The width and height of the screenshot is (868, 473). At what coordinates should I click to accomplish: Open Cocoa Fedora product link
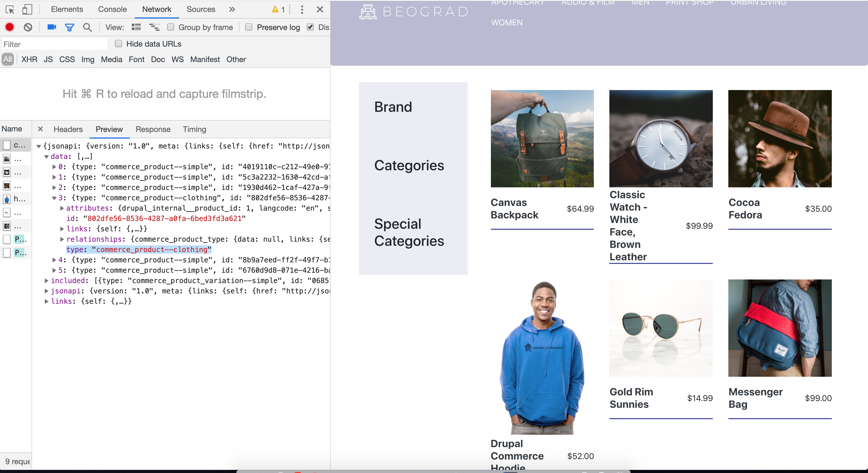click(x=745, y=209)
